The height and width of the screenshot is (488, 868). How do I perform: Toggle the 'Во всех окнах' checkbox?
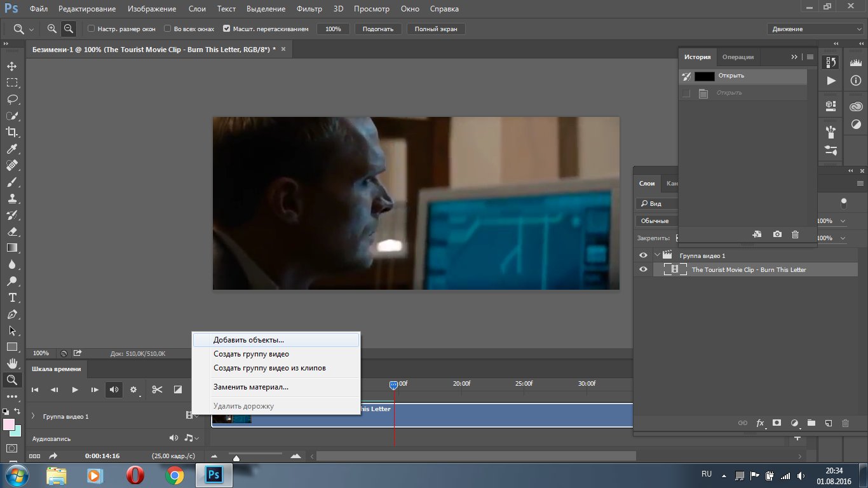click(x=168, y=29)
